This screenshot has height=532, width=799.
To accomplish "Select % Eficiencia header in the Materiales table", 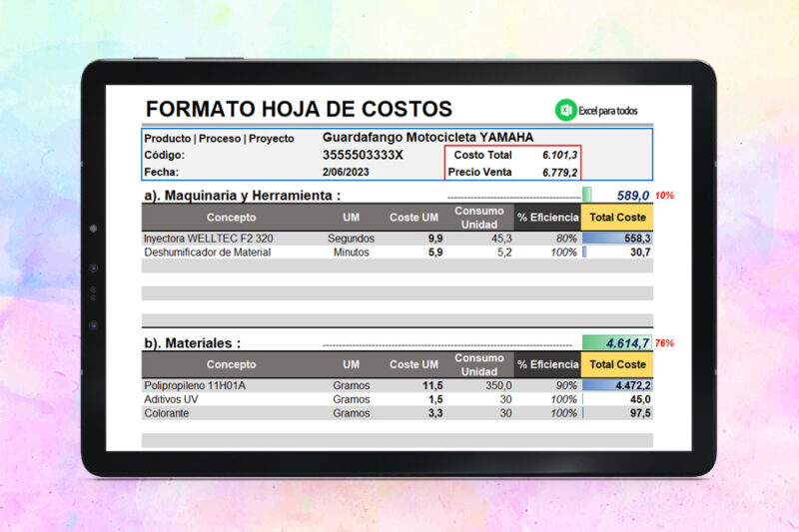I will 547,364.
